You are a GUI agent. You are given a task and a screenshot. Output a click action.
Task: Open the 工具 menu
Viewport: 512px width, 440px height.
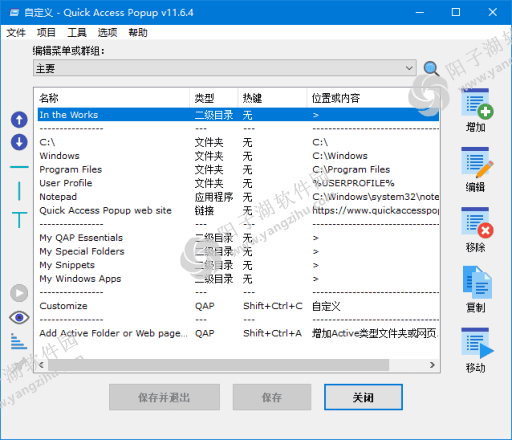[77, 33]
